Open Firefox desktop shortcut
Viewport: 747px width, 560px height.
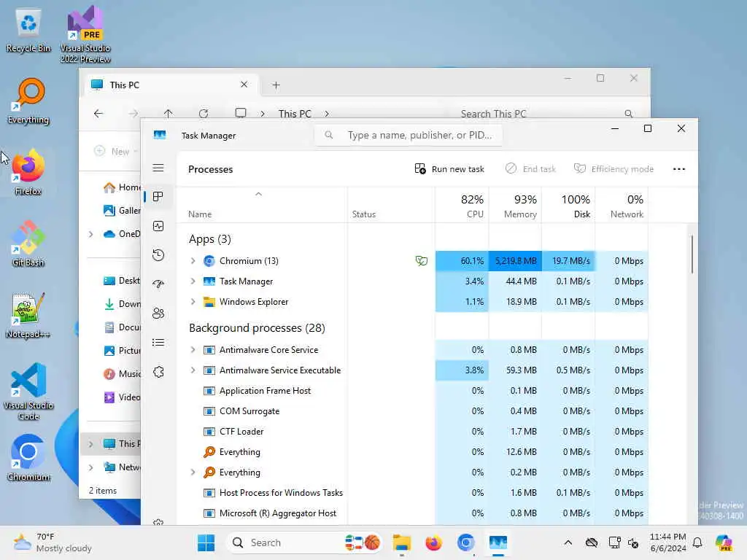(x=28, y=172)
